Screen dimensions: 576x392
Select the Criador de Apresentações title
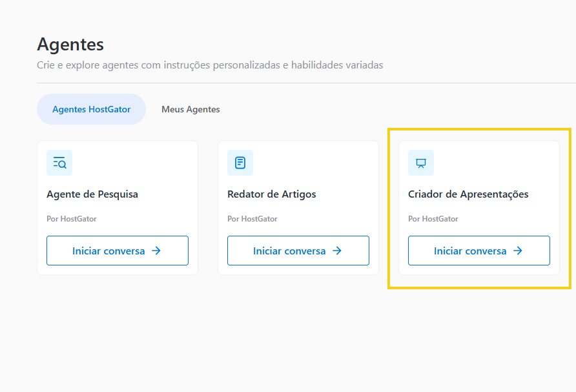click(x=468, y=194)
